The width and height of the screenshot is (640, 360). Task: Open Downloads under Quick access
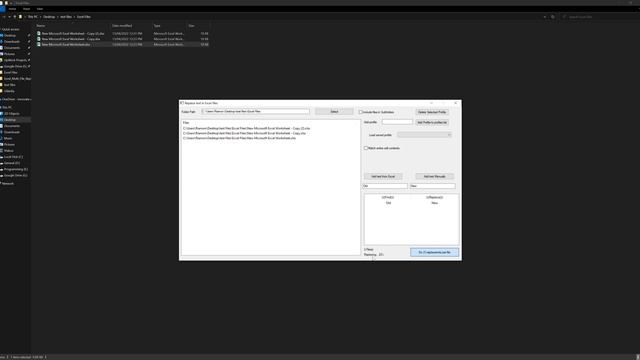click(12, 42)
